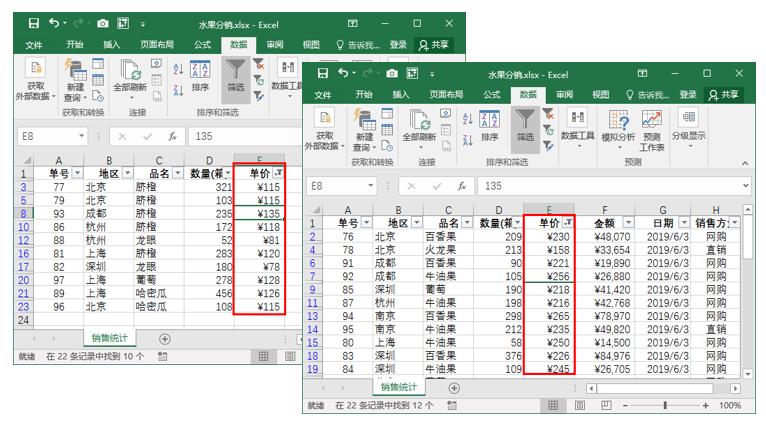Open 单号 filter dropdown in back window

tap(77, 173)
